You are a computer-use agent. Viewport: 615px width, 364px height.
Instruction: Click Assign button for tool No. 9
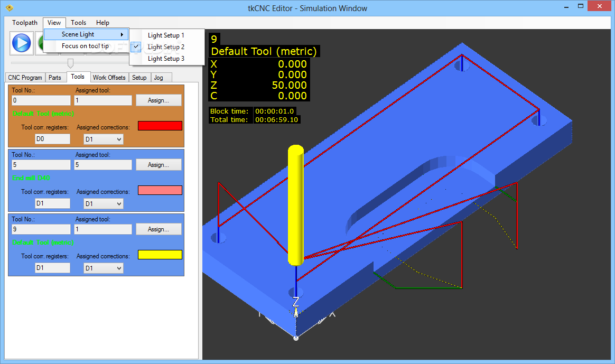click(x=159, y=229)
